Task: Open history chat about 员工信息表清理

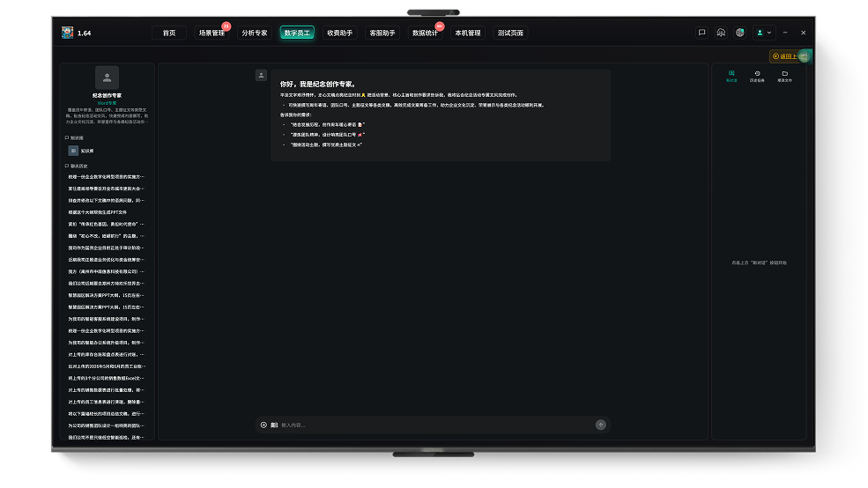Action: point(106,403)
